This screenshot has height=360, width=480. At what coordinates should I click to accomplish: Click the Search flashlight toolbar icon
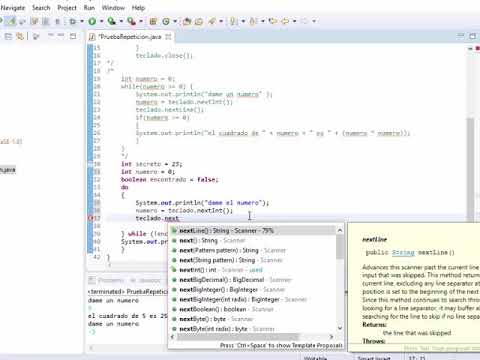(x=212, y=21)
